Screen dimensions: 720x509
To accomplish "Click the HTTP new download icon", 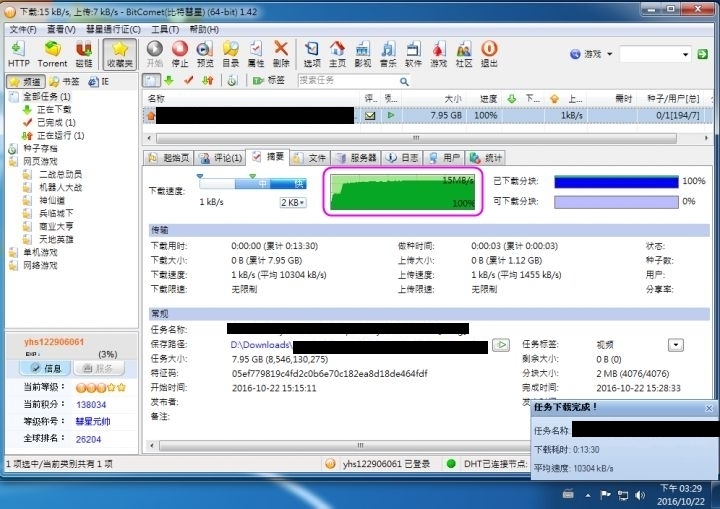I will coord(18,54).
